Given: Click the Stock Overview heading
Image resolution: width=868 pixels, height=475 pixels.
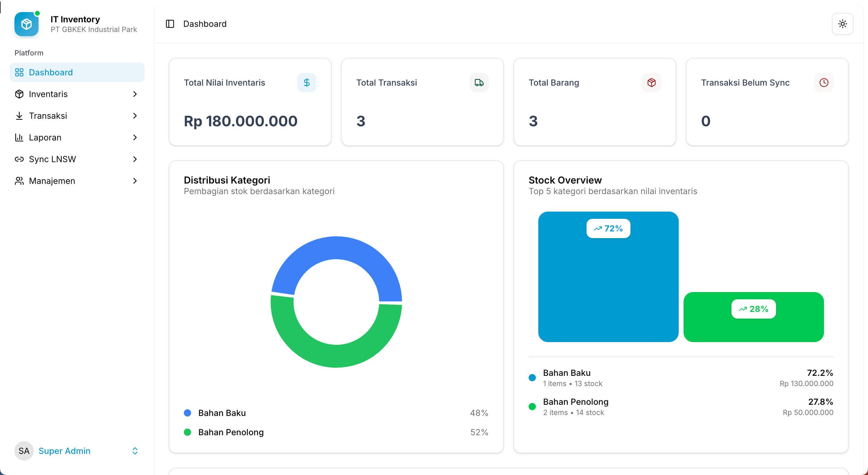Looking at the screenshot, I should click(x=565, y=180).
